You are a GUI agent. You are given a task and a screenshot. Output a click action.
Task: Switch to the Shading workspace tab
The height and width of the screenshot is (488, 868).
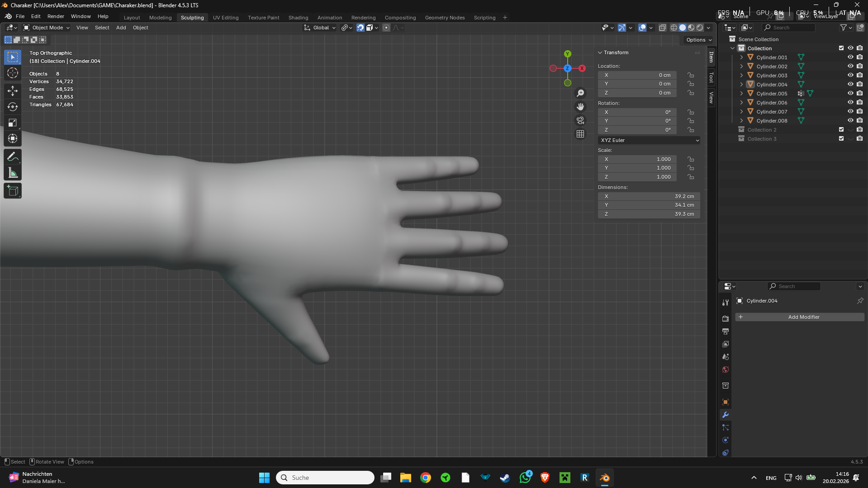(299, 18)
